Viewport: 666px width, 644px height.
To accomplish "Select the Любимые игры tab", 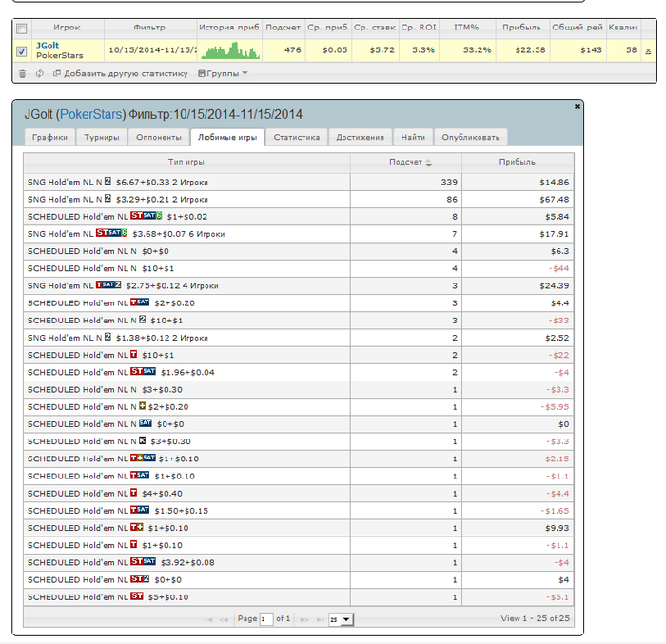I will pyautogui.click(x=227, y=137).
